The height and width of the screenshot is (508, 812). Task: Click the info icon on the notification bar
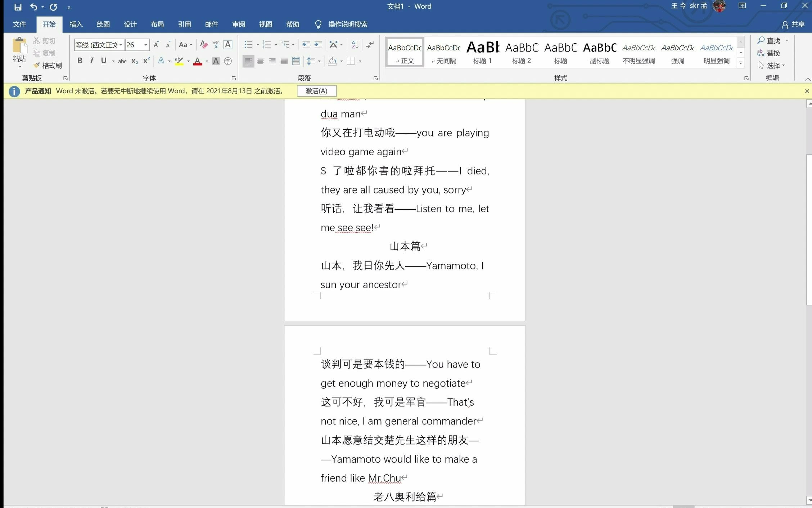(14, 91)
